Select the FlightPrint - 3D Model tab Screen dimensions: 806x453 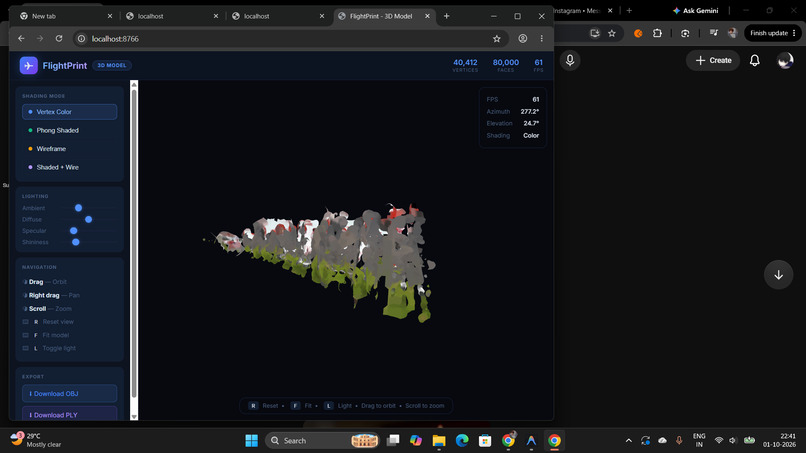[x=383, y=16]
